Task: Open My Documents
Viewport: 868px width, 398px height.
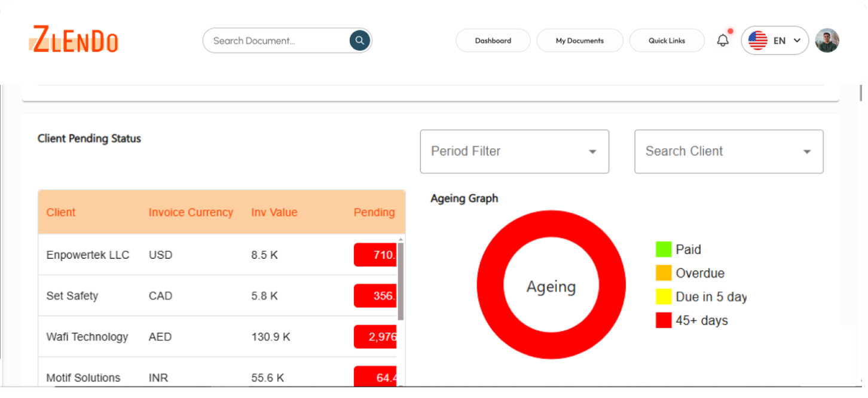Action: [x=580, y=41]
